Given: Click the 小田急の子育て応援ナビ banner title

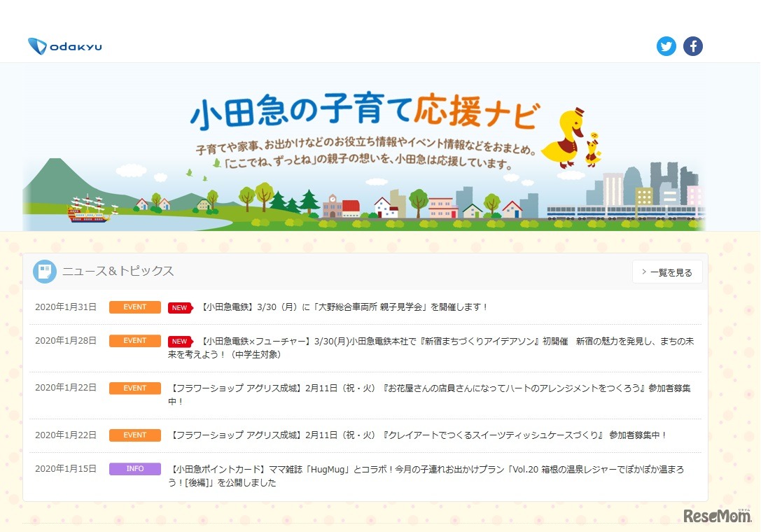Looking at the screenshot, I should (x=365, y=111).
